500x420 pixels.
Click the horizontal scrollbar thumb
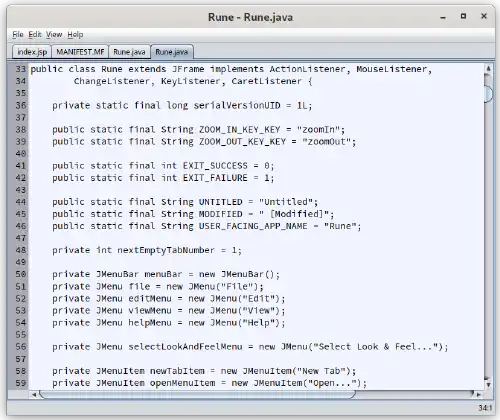[x=197, y=395]
